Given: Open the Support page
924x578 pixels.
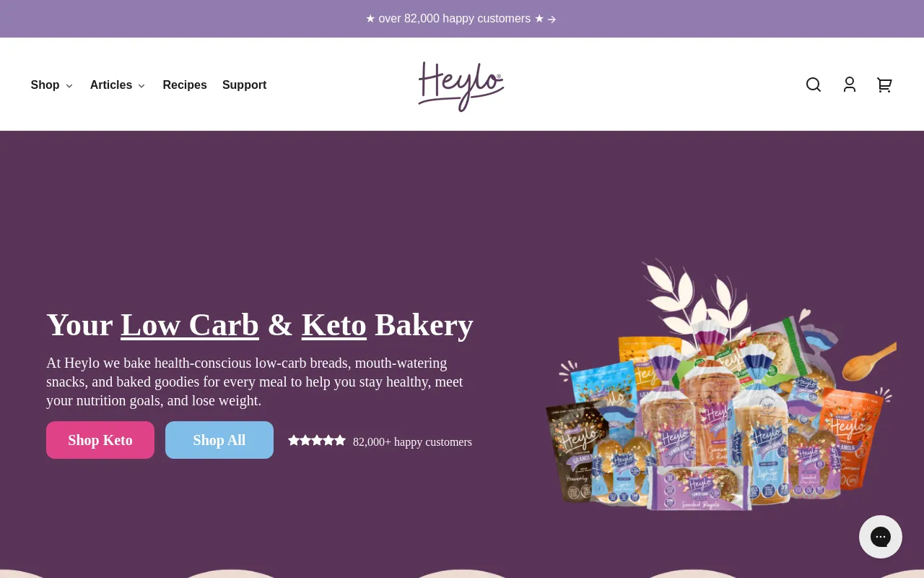Looking at the screenshot, I should click(244, 85).
